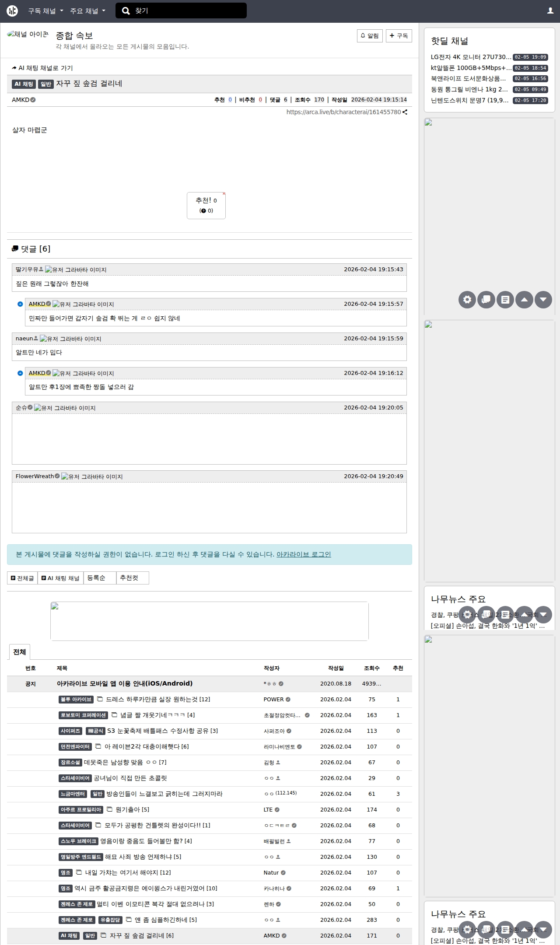Click the list button on the topmost sidebar ad
The image size is (560, 945).
505,300
